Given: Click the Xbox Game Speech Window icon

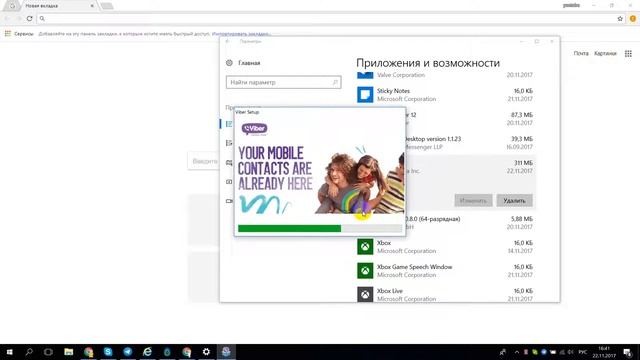Looking at the screenshot, I should point(365,271).
